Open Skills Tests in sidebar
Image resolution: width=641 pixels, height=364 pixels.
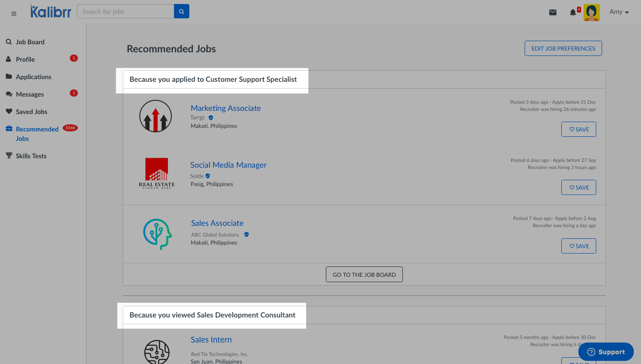31,156
